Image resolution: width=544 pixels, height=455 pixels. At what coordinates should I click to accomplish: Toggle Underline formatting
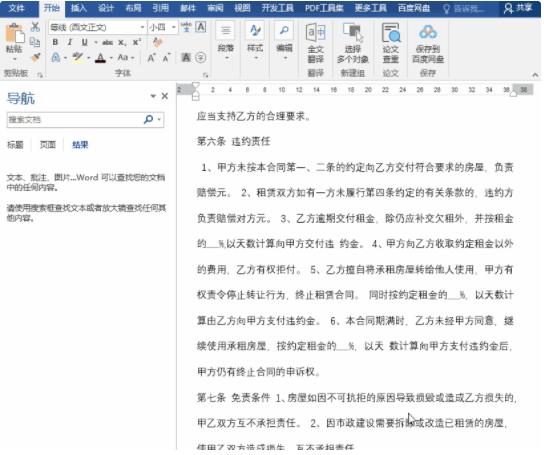point(84,42)
